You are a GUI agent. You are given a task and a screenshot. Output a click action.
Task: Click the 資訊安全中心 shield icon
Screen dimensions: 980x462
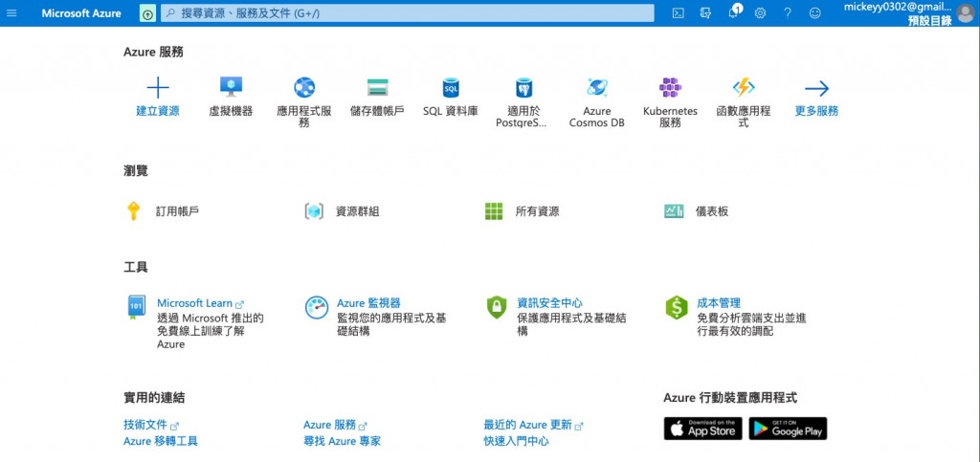coord(497,307)
